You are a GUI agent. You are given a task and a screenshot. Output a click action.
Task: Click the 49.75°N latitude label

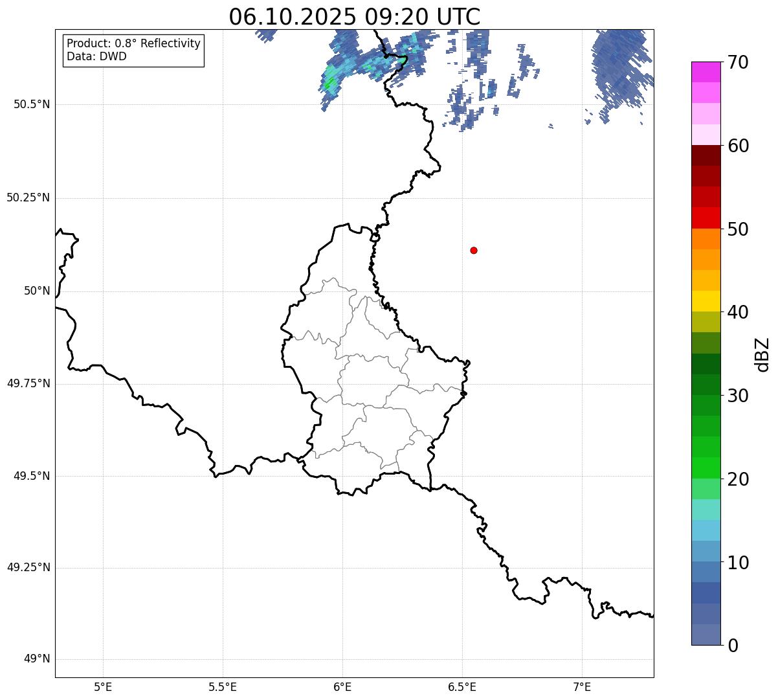pyautogui.click(x=28, y=383)
